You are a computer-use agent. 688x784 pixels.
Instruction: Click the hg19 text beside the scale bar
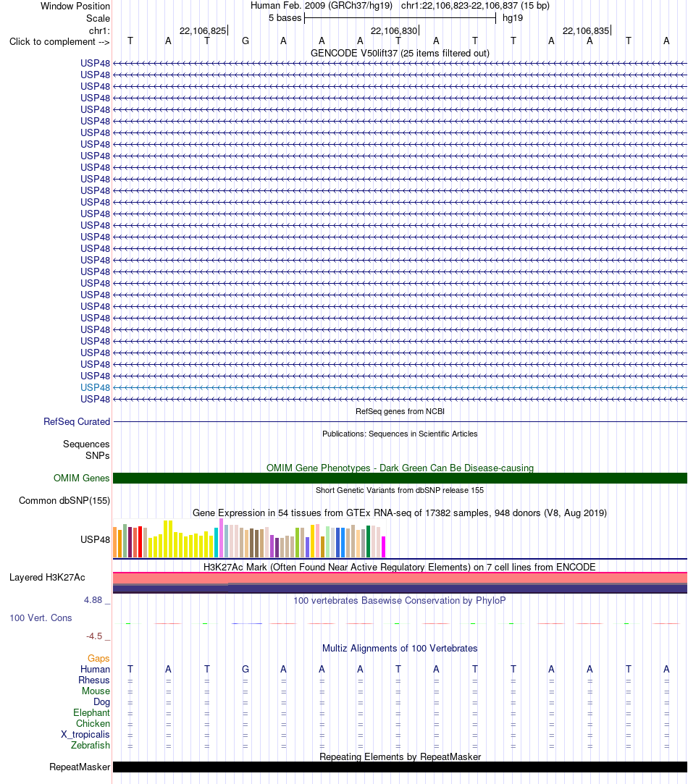[512, 18]
